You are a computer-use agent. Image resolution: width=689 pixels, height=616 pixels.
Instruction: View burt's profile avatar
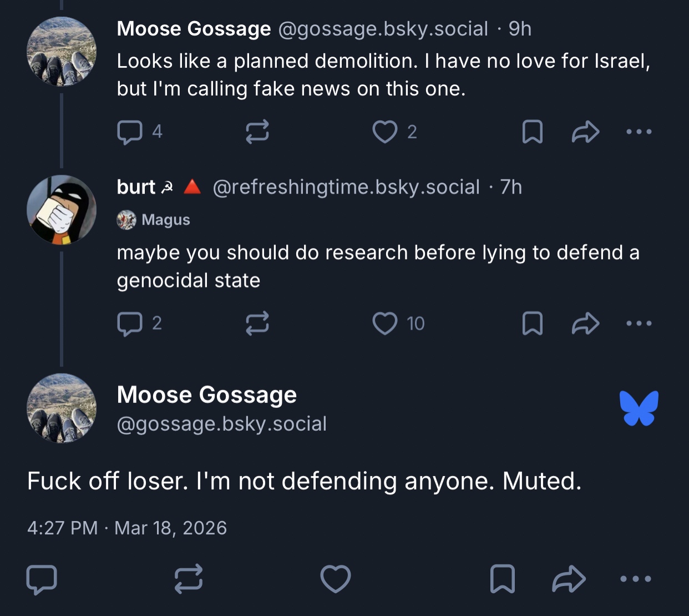point(62,210)
